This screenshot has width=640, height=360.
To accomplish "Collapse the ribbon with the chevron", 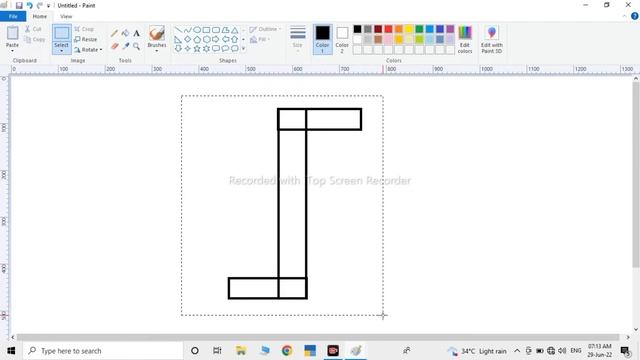I will click(x=624, y=16).
